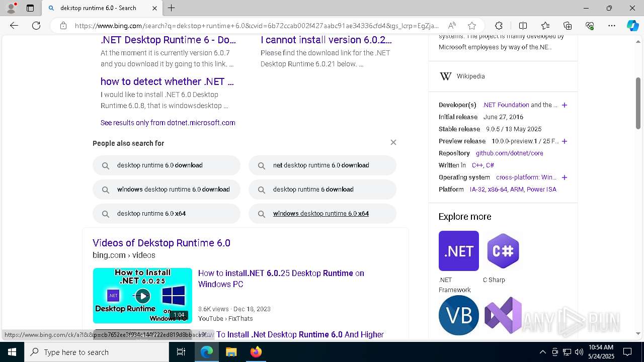Viewport: 644px width, 362px height.
Task: Open volume control in tray
Action: [579, 352]
